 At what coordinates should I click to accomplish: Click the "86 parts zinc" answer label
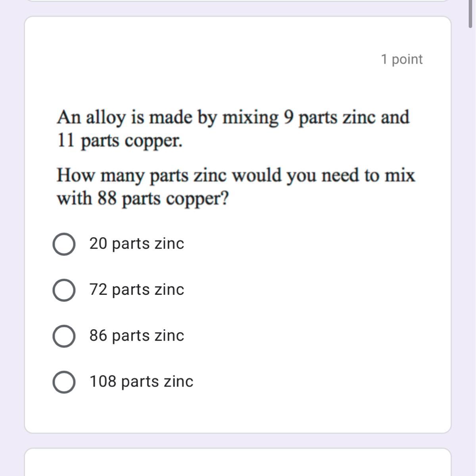[x=136, y=336]
